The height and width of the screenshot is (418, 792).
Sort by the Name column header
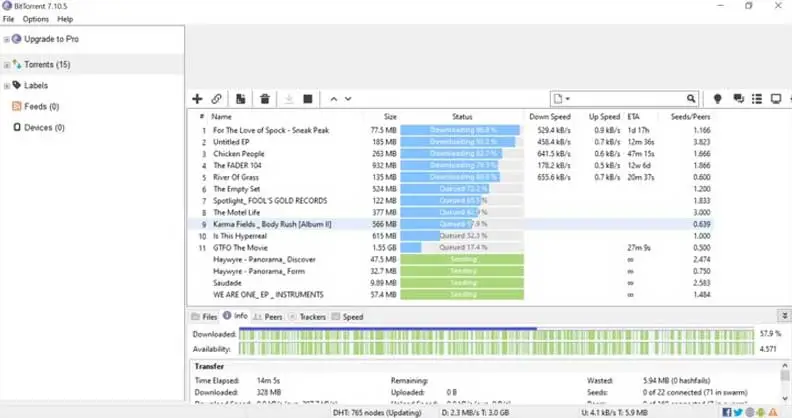coord(221,117)
